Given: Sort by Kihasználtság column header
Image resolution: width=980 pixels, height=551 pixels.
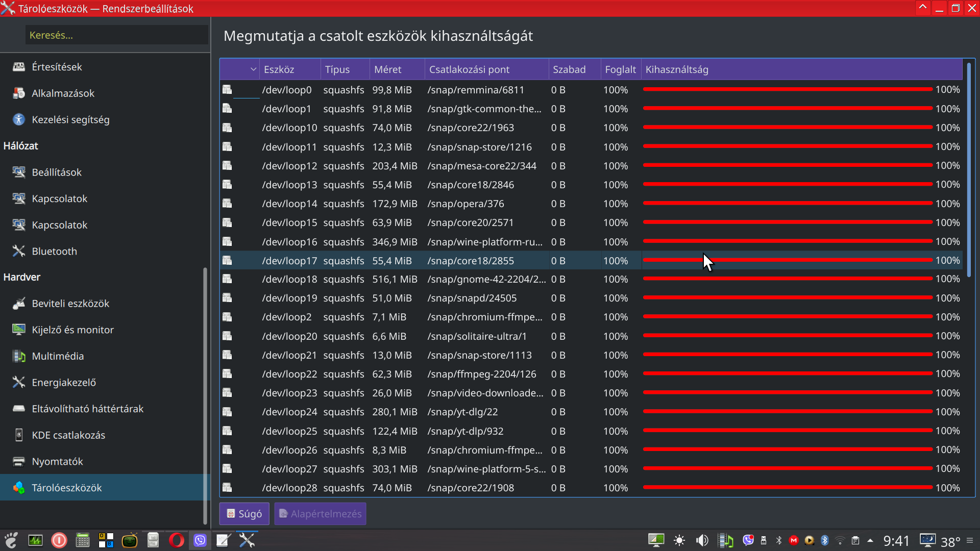Looking at the screenshot, I should pos(802,69).
